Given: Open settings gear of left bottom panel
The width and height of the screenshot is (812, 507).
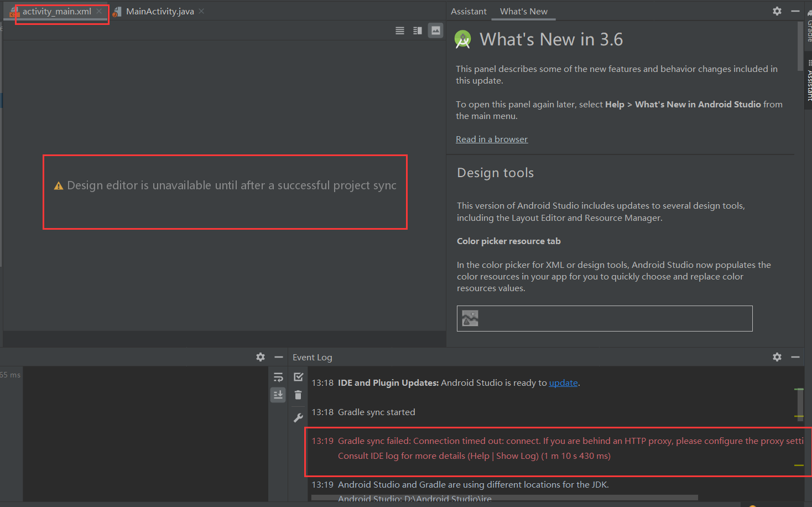Looking at the screenshot, I should (261, 357).
